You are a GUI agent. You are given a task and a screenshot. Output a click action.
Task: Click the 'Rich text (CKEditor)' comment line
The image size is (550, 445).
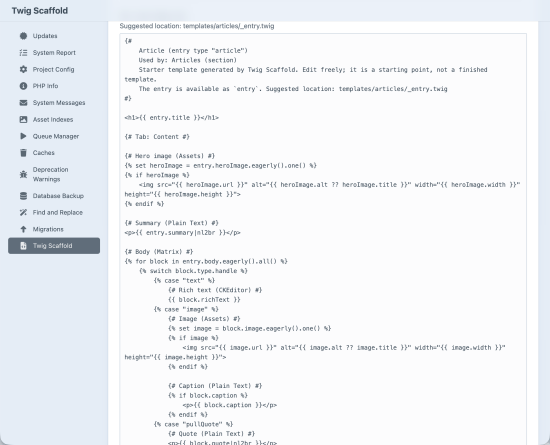tap(215, 290)
